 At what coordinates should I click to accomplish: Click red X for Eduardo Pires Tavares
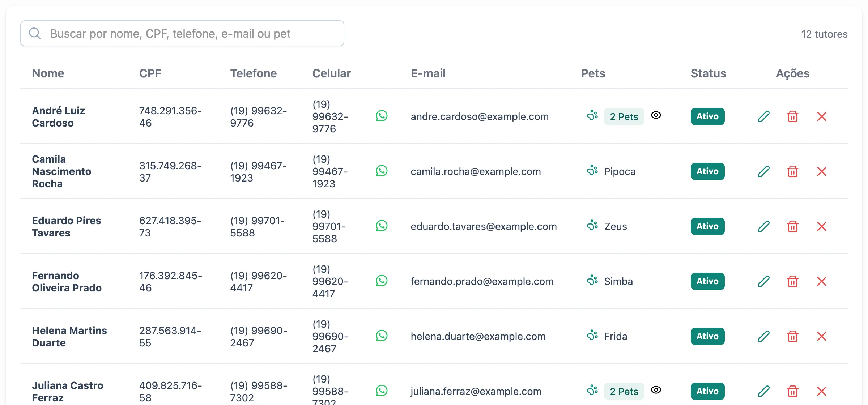tap(822, 226)
